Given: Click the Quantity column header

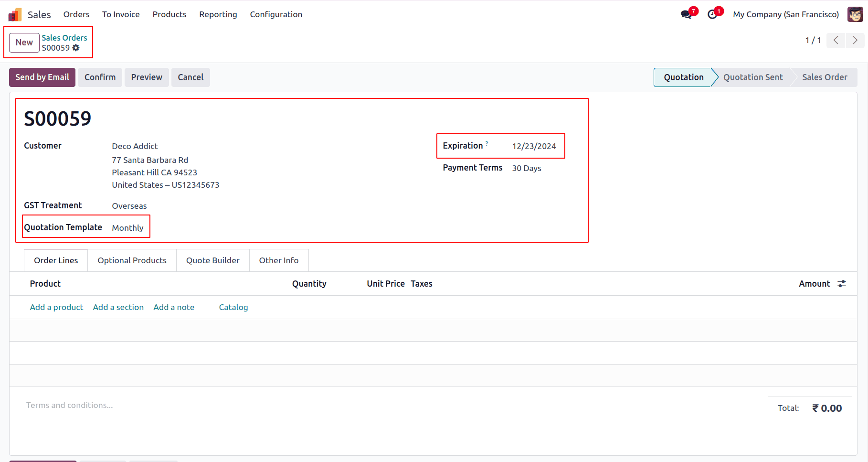Looking at the screenshot, I should click(x=309, y=284).
